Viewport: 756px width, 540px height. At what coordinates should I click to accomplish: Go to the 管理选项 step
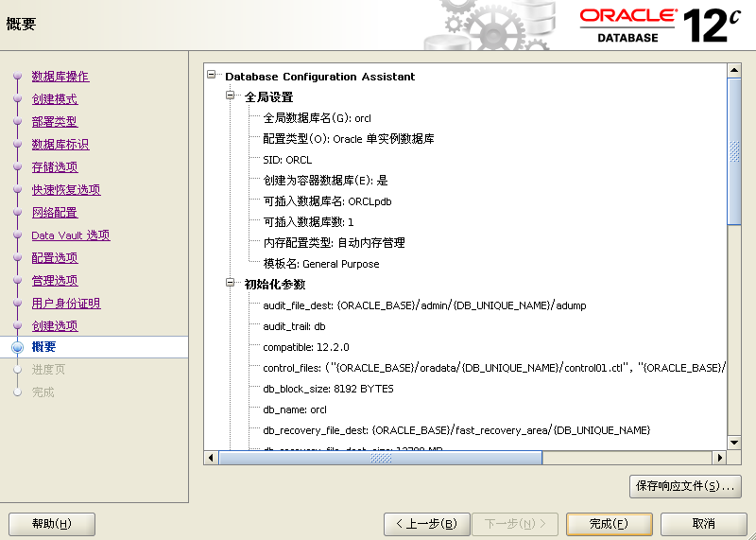(x=55, y=280)
